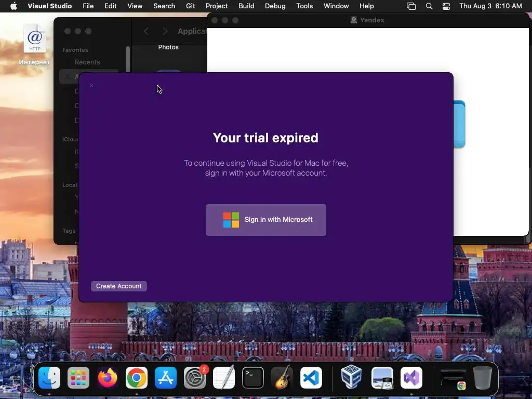This screenshot has height=399, width=532.
Task: Launch Visual Studio Code from the Dock
Action: point(311,378)
